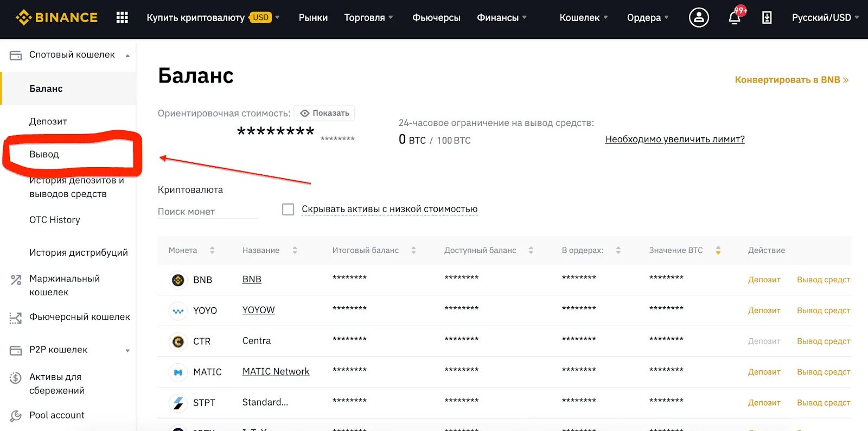Click the YOYO coin icon
The width and height of the screenshot is (868, 431).
(x=178, y=311)
